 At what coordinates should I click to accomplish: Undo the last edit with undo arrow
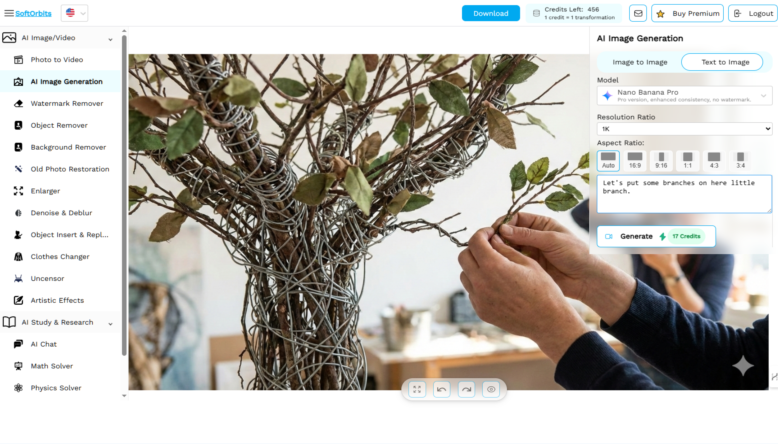click(x=441, y=389)
